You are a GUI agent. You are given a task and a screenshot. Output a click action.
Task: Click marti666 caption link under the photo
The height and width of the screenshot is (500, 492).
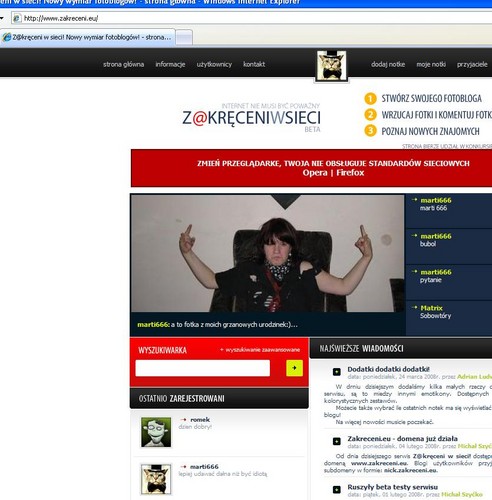point(153,324)
